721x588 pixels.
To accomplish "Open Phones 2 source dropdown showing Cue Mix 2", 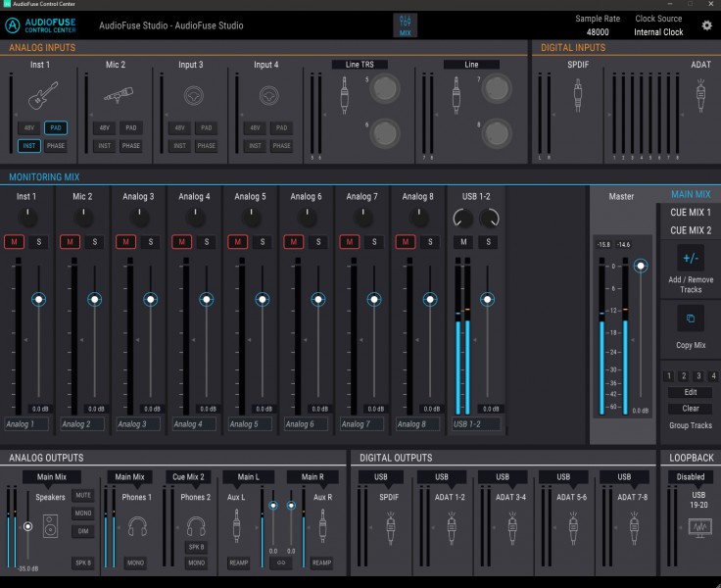I will (x=188, y=477).
